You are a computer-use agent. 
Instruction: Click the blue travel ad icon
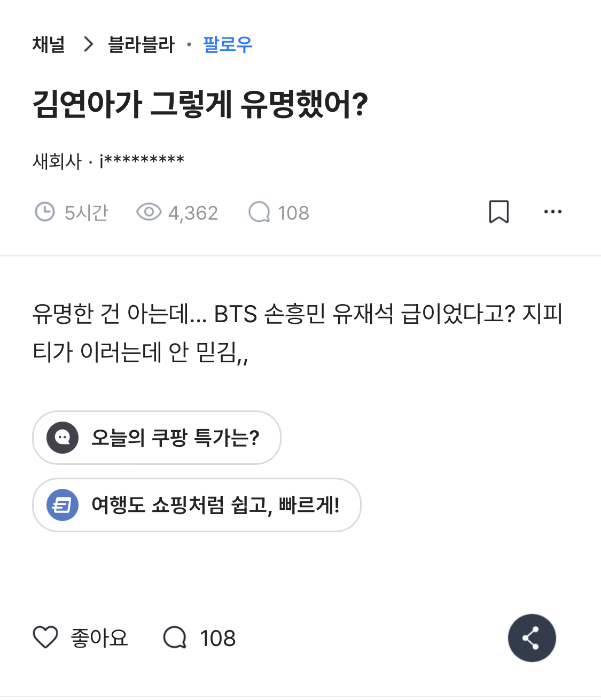[x=63, y=505]
